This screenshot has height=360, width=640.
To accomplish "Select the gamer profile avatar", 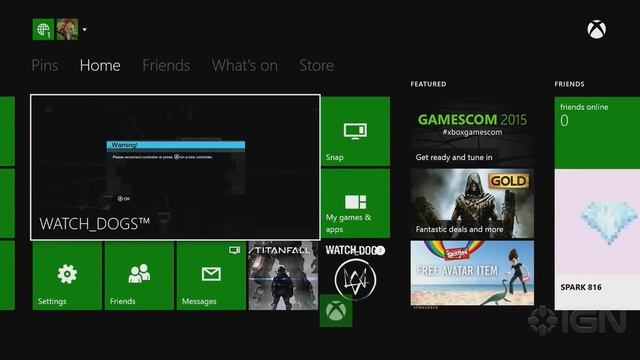I will [67, 29].
